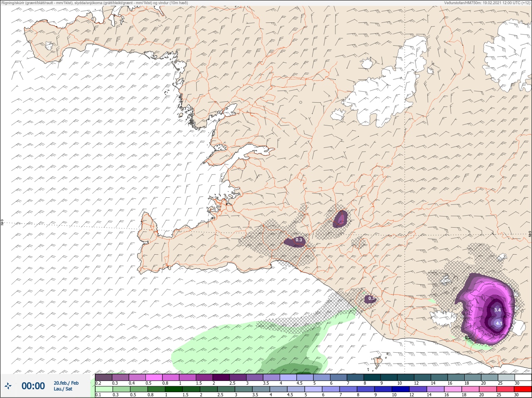Pick the coral 25 rain scale swatch
532x398 pixels.
coord(506,389)
